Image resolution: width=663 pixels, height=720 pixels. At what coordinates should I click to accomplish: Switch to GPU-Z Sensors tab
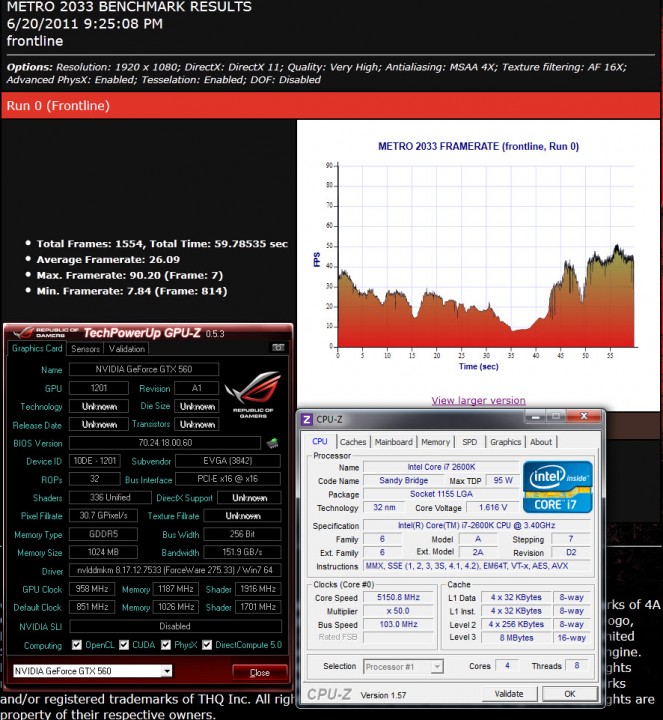coord(85,349)
